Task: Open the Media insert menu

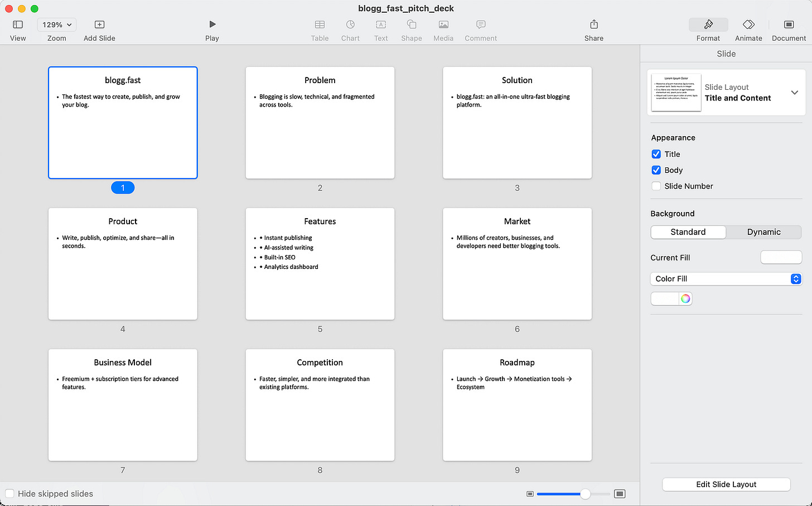Action: (x=443, y=25)
